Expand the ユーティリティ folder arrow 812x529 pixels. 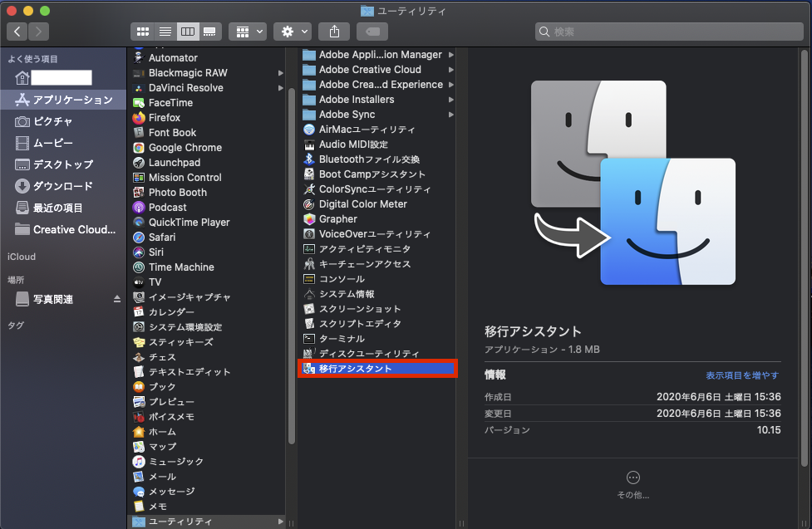pos(281,522)
